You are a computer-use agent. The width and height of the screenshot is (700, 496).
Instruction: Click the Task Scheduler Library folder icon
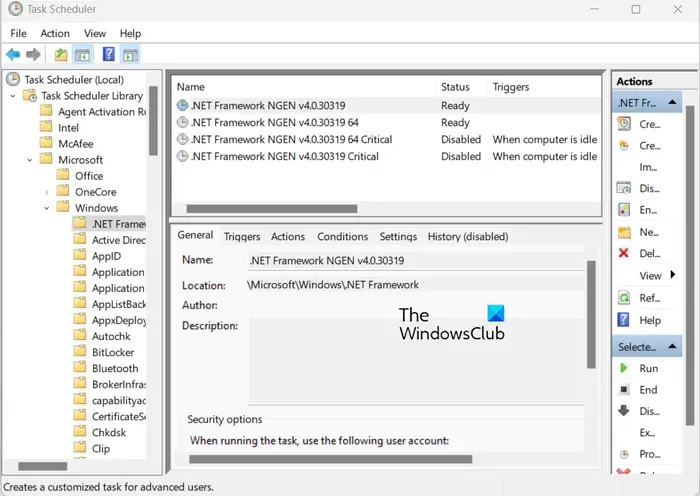tap(30, 95)
